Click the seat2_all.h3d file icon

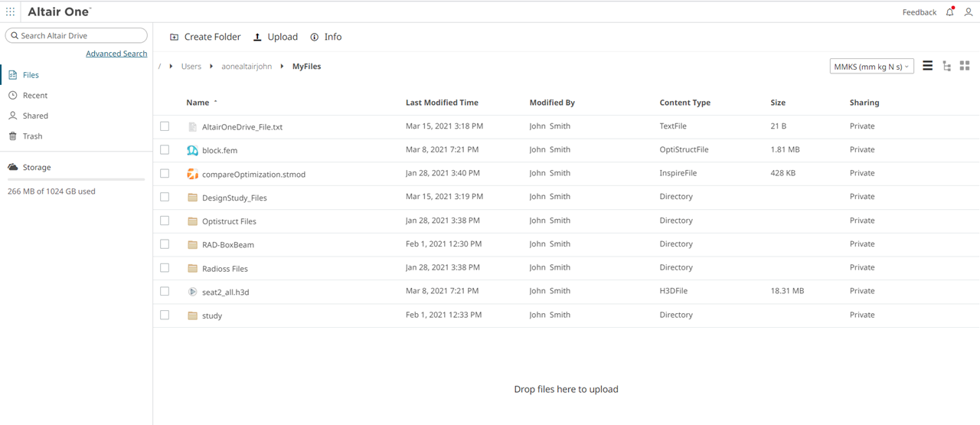coord(192,292)
